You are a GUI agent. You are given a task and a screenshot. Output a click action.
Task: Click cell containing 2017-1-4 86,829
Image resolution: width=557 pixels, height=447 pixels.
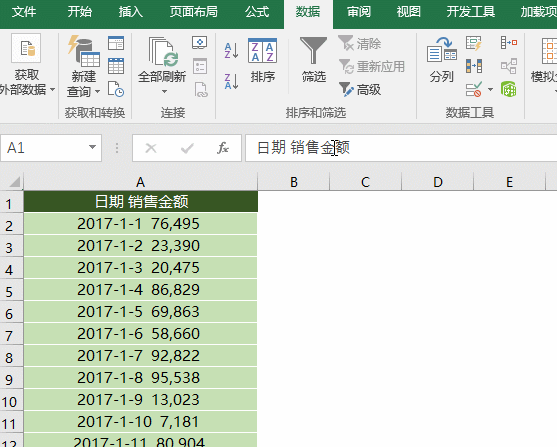pos(141,290)
